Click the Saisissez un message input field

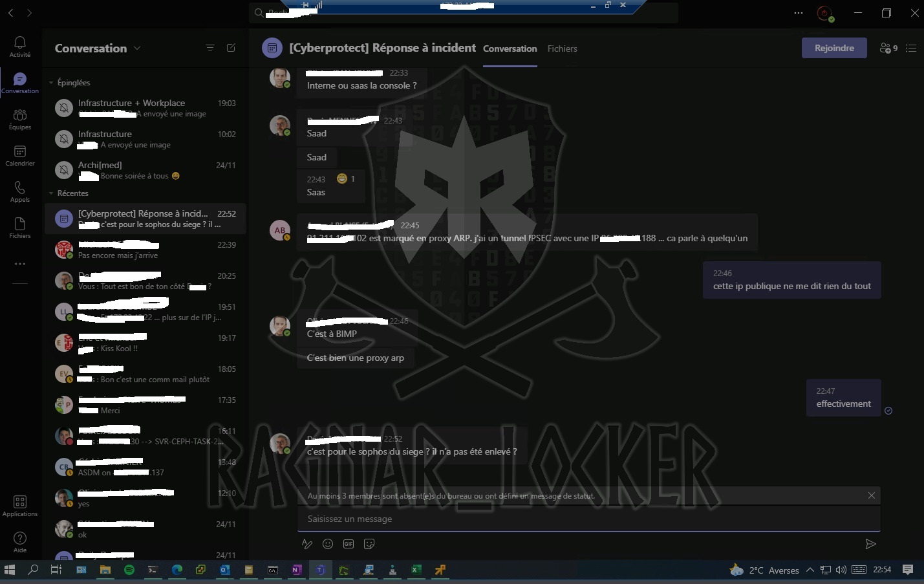coord(588,519)
